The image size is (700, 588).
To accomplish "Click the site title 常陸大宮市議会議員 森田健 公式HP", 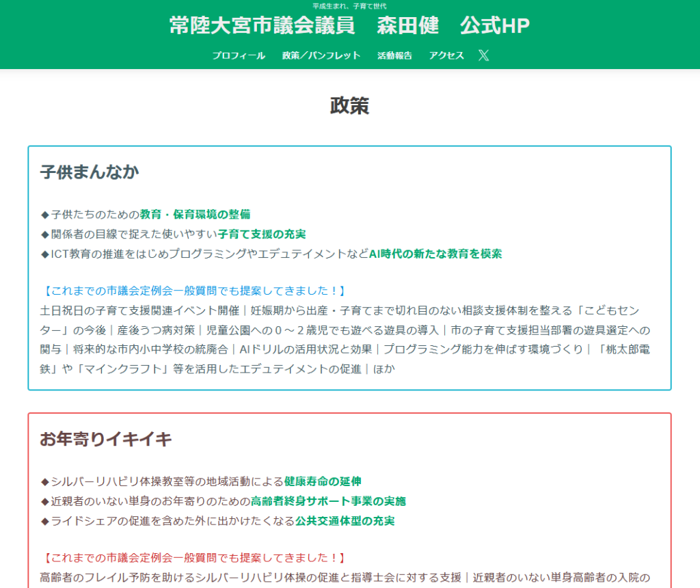I will coord(349,26).
